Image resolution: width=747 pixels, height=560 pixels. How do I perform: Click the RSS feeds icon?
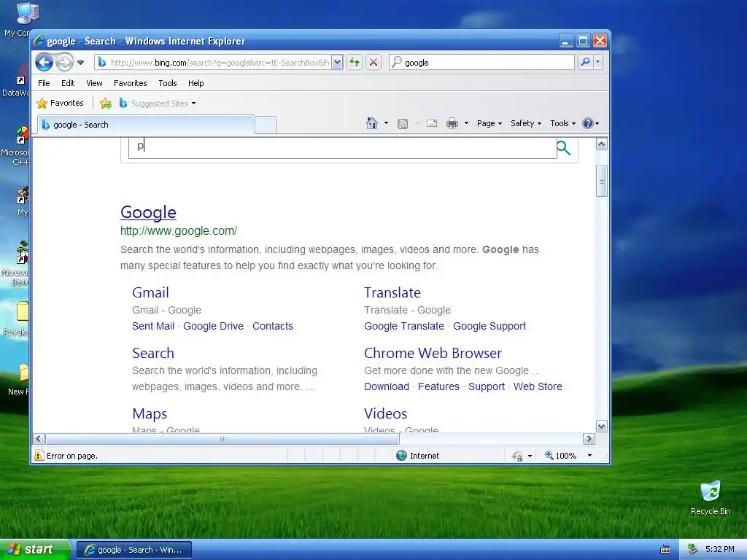click(403, 124)
